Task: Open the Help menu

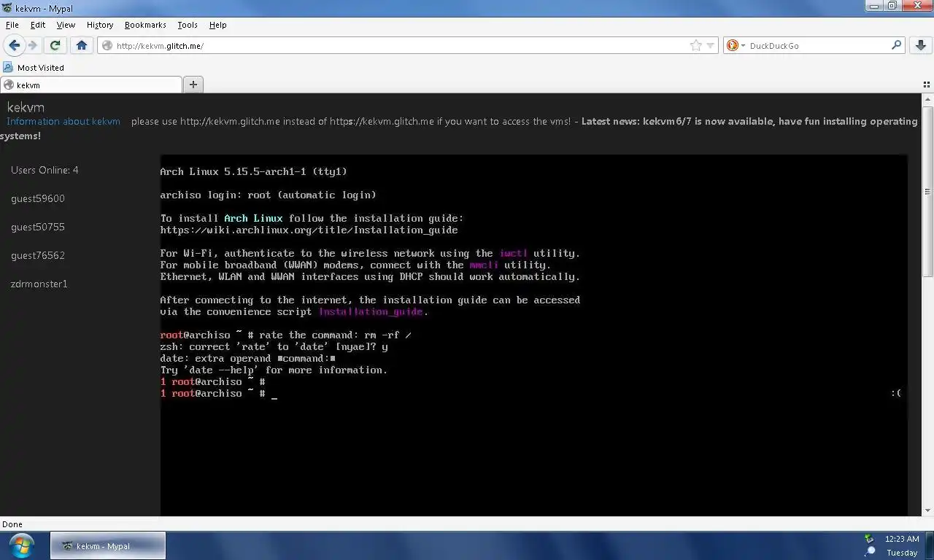Action: click(217, 25)
